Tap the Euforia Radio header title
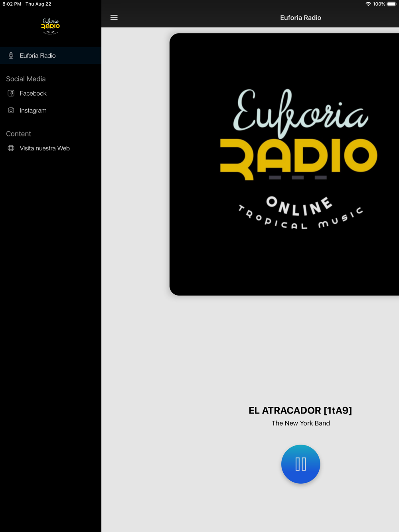The width and height of the screenshot is (399, 532). tap(301, 18)
